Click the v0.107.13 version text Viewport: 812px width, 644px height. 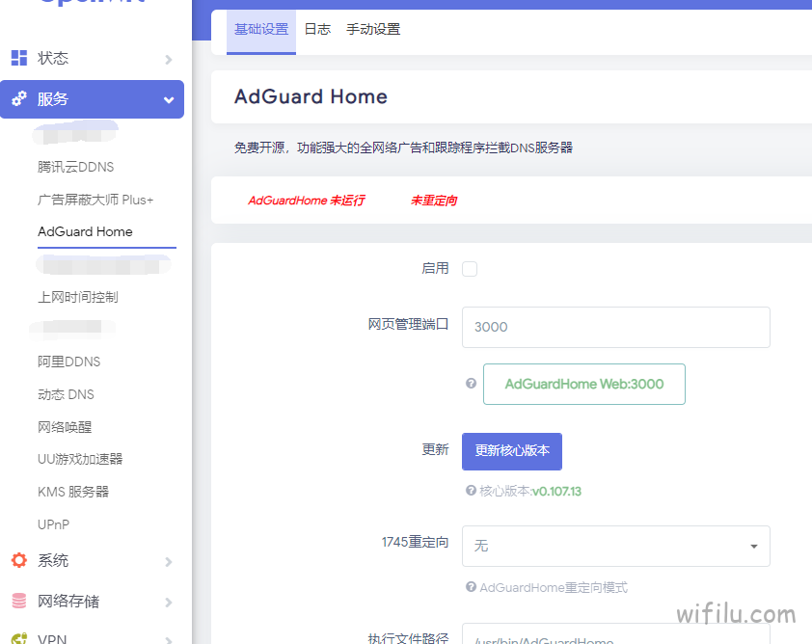click(x=557, y=492)
